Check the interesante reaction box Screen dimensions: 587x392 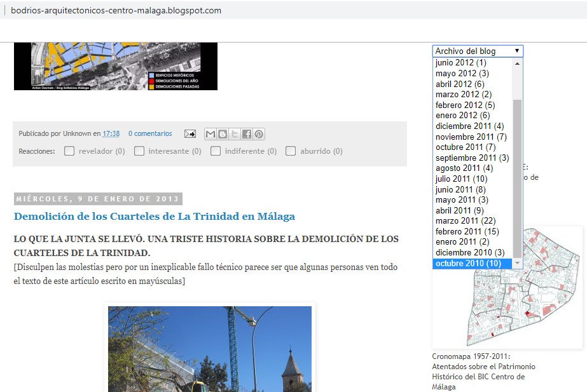(139, 151)
